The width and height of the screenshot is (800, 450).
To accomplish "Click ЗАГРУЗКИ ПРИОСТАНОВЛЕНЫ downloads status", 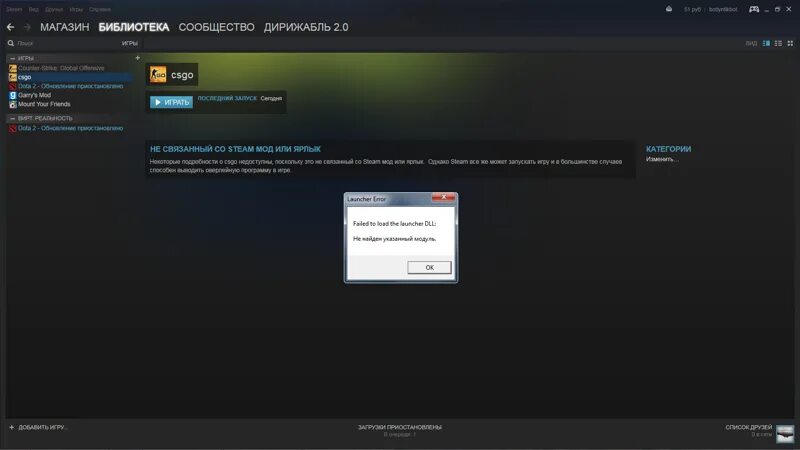I will pos(399,427).
